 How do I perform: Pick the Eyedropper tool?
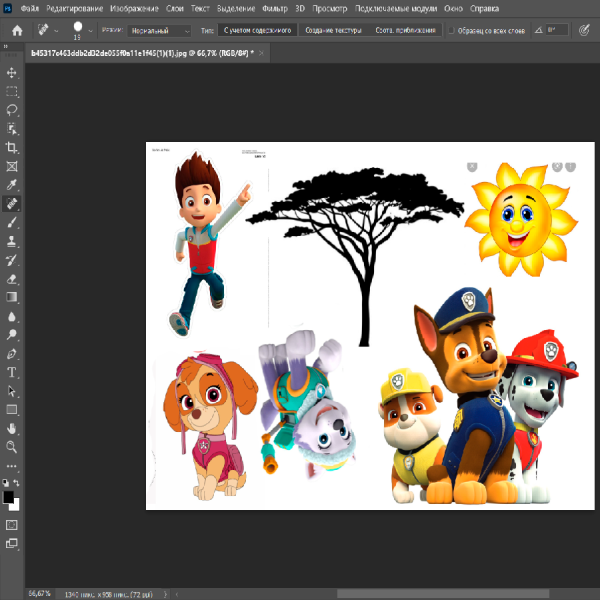point(12,185)
